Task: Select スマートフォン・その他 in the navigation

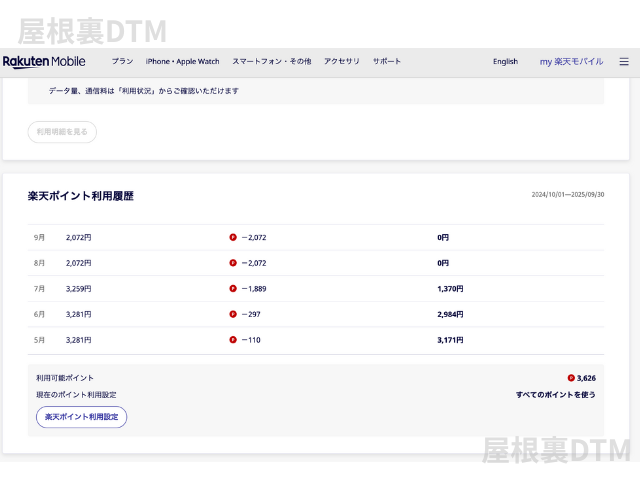Action: (x=271, y=62)
